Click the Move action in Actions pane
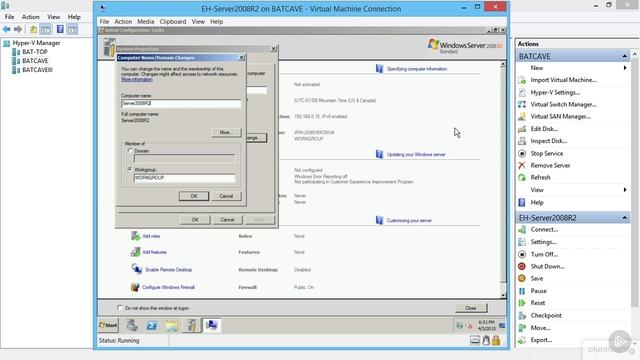Screen dimensions: 640x360 pos(540,328)
